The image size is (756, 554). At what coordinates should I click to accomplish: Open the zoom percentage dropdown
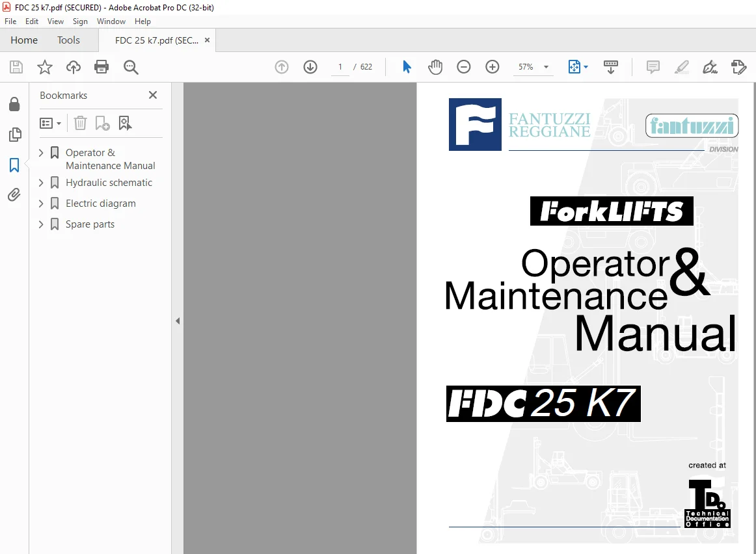546,67
